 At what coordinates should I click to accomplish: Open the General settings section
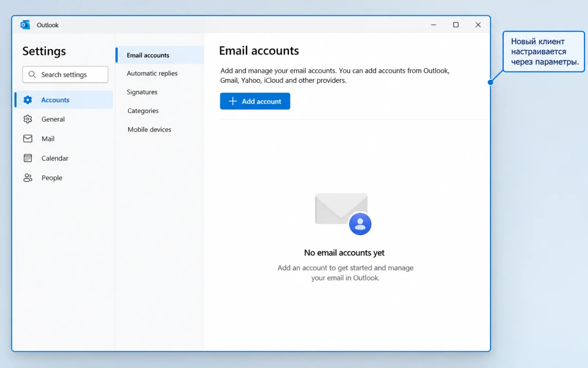[64, 119]
